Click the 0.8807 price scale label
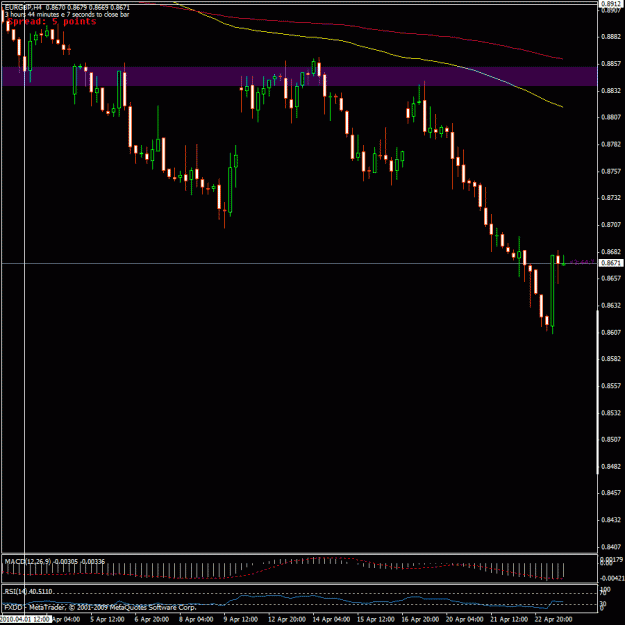 point(611,117)
